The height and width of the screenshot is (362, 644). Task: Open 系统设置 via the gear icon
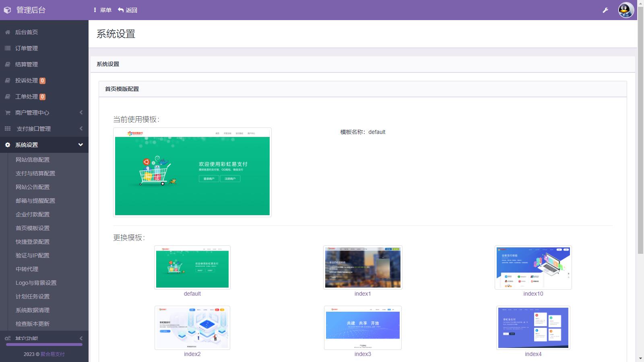[x=7, y=145]
